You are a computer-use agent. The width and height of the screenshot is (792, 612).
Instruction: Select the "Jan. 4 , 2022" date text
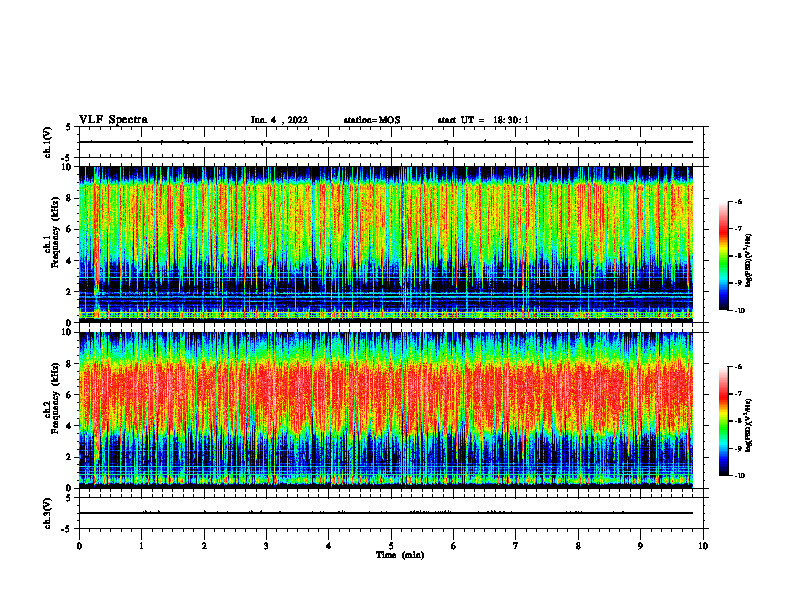click(279, 120)
